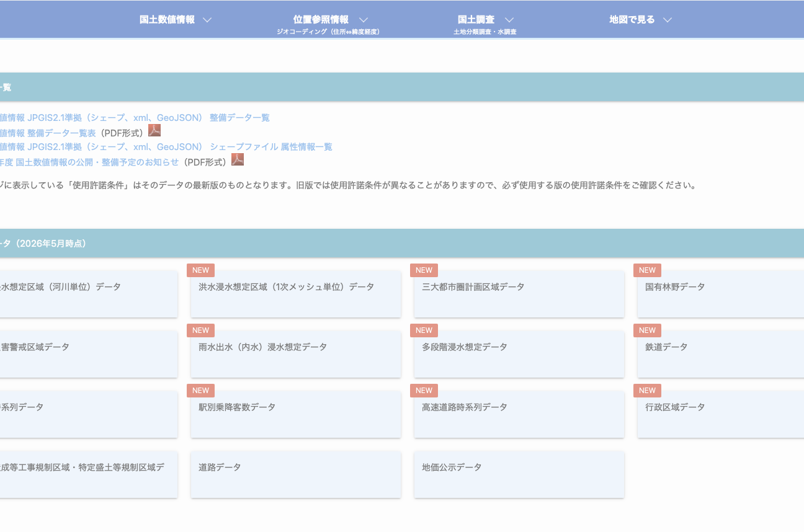
Task: Click the NEW badge on 駅別乗降客数データ
Action: 200,390
